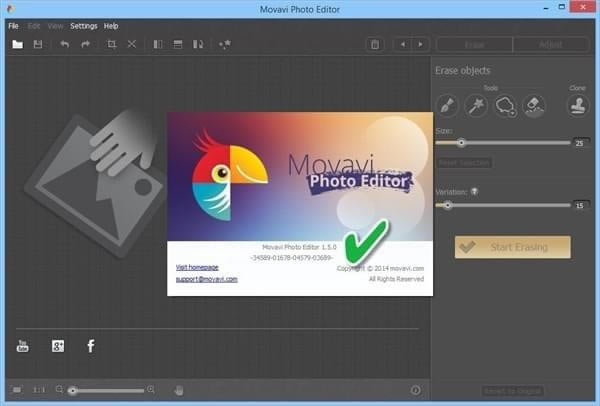This screenshot has height=406, width=600.
Task: Open the File menu
Action: (x=13, y=25)
